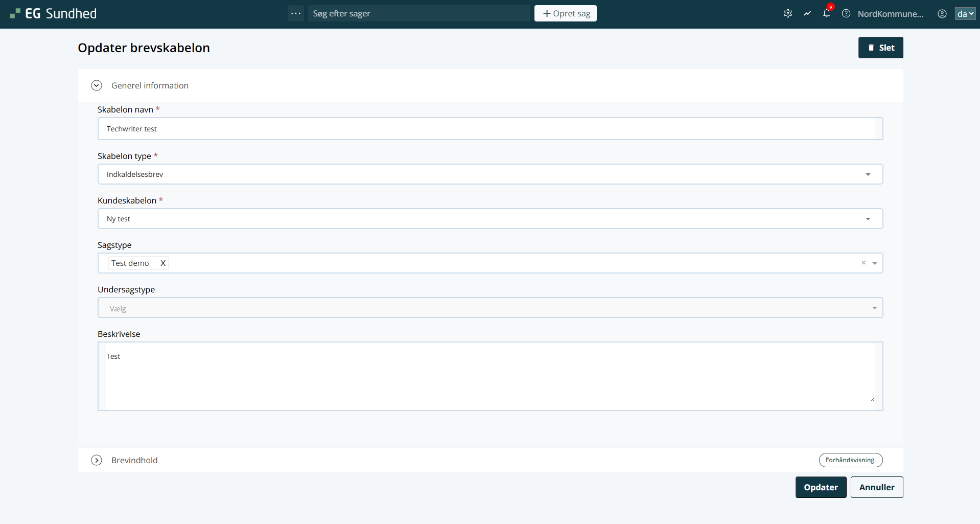Click Annuller to cancel changes
The height and width of the screenshot is (524, 980).
point(876,487)
